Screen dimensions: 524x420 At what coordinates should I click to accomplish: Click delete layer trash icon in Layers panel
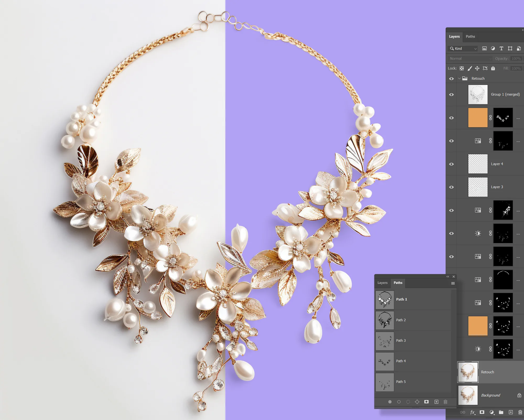click(x=520, y=412)
